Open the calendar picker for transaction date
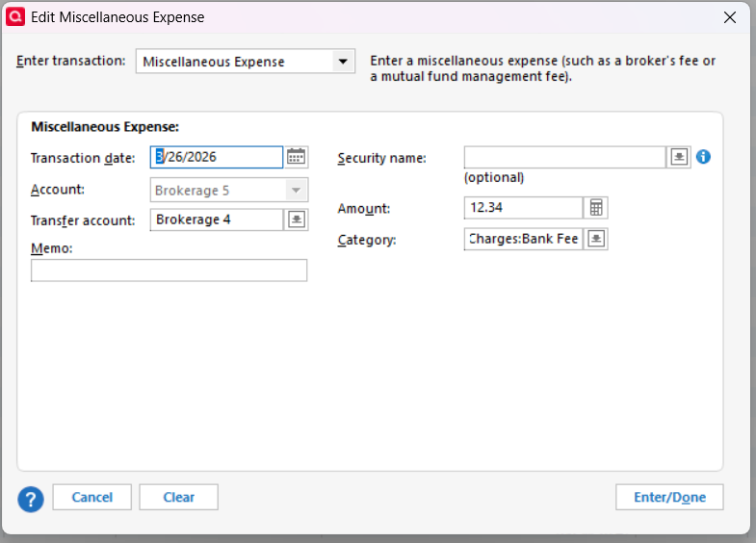The image size is (756, 543). click(x=296, y=157)
